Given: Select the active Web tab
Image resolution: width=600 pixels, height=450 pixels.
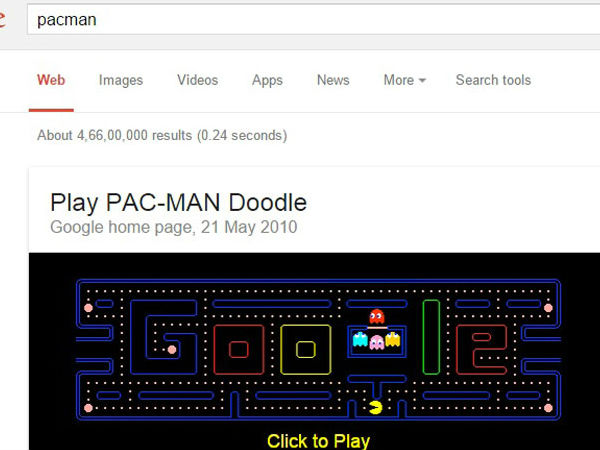Looking at the screenshot, I should [x=51, y=80].
